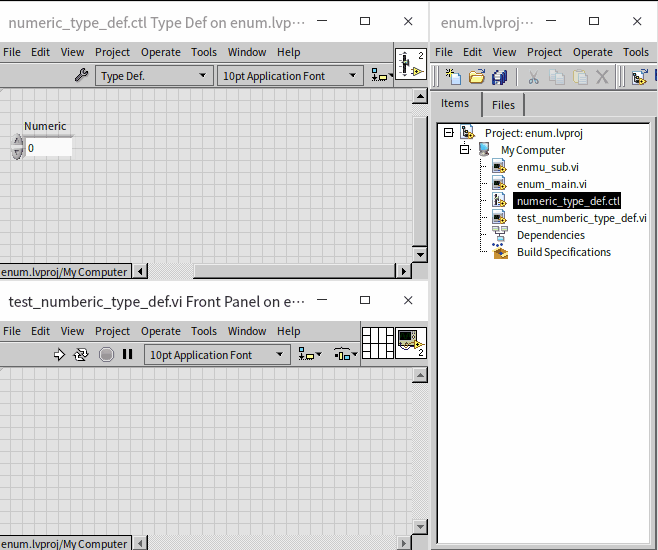Collapse the My Computer tree node
Screen dimensions: 658x550
(465, 149)
